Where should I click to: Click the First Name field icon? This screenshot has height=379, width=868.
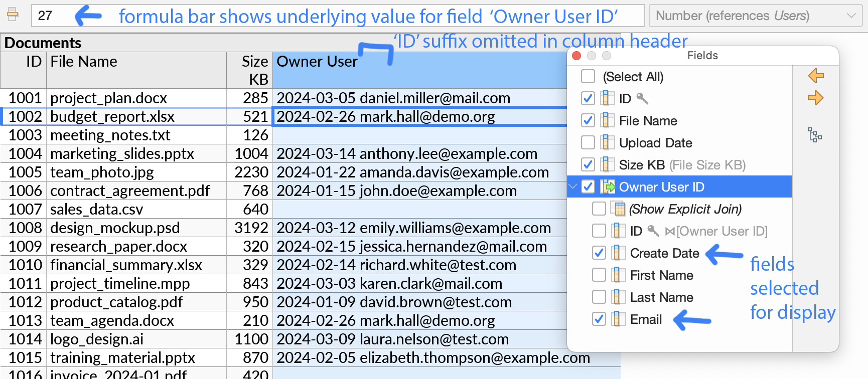tap(619, 275)
